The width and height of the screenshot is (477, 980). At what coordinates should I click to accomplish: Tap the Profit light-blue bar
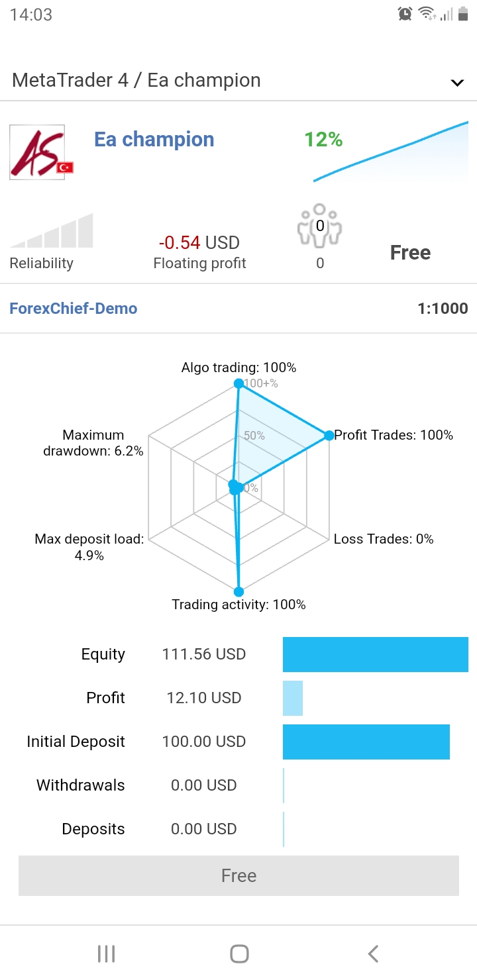click(x=292, y=698)
